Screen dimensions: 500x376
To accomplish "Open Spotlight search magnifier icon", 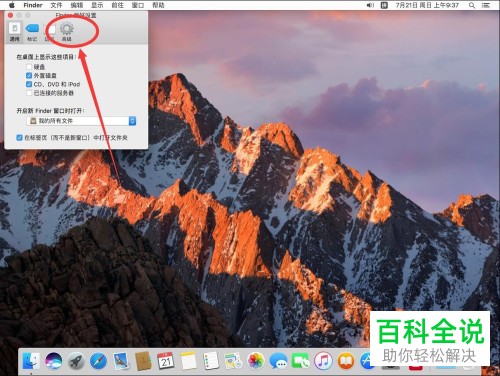I will pos(472,5).
